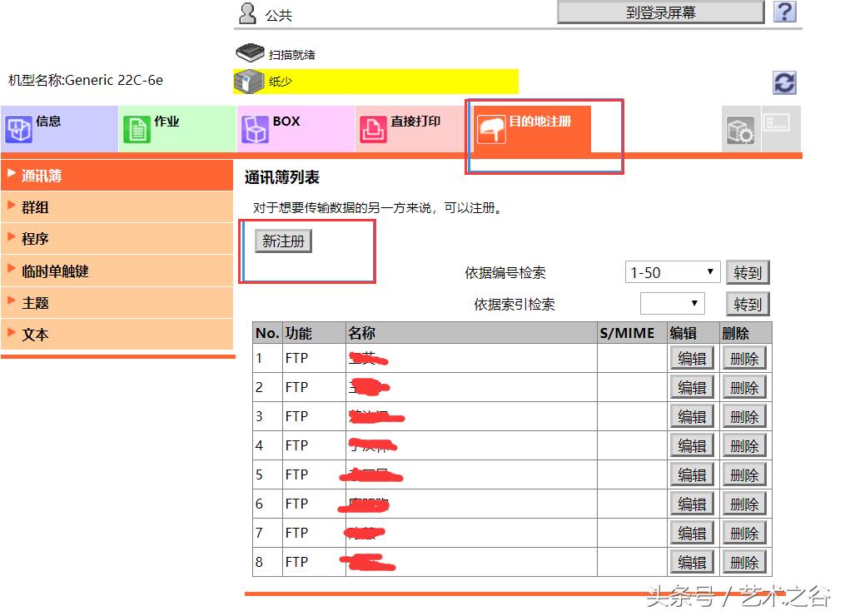This screenshot has height=616, width=845.
Task: Expand the 通讯簿 sidebar entry
Action: (x=50, y=176)
